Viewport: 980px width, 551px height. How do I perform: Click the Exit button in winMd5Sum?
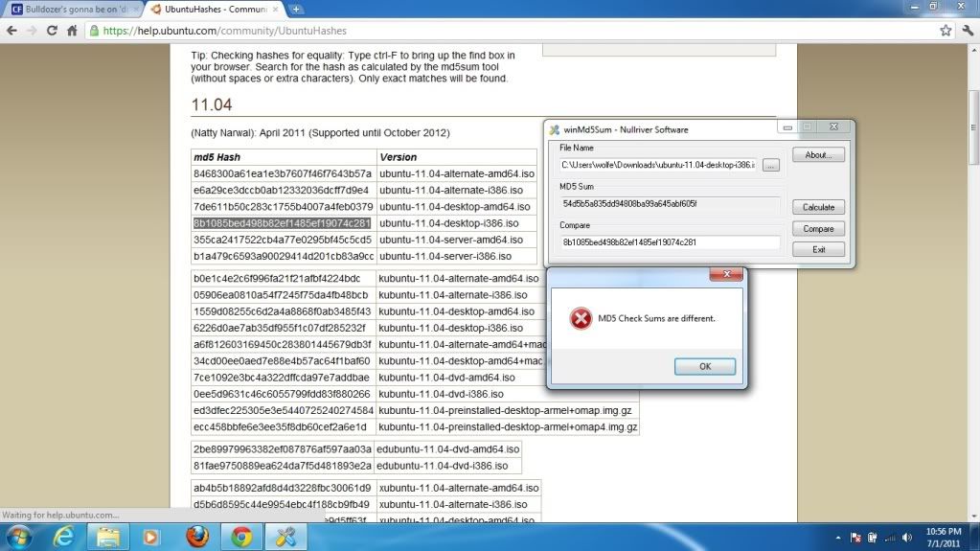[818, 249]
